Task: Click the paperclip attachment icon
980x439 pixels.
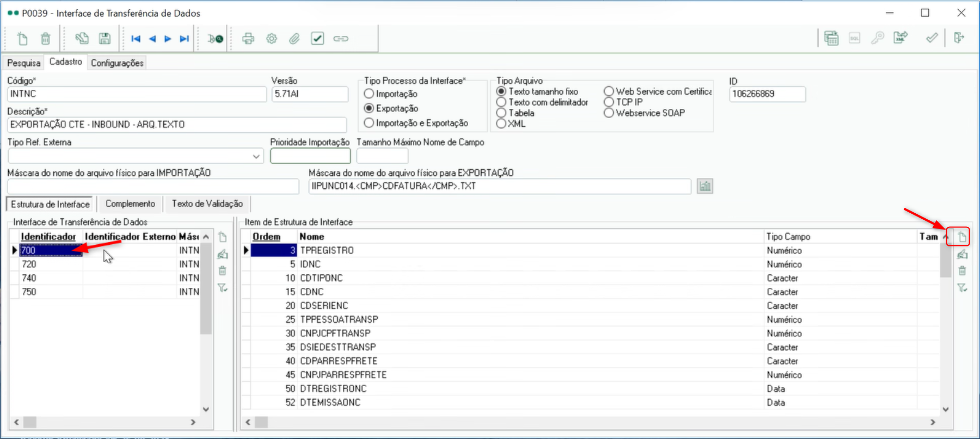Action: pyautogui.click(x=294, y=39)
